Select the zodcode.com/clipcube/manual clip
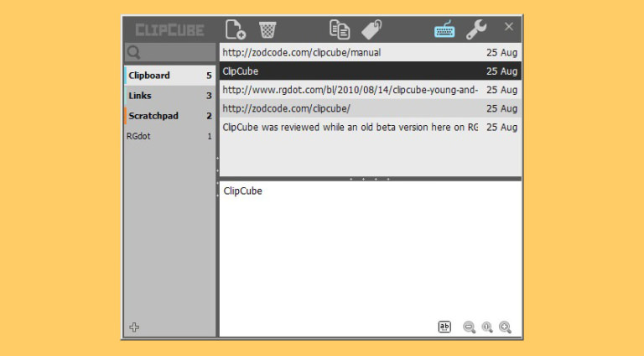This screenshot has width=644, height=356. pos(371,53)
